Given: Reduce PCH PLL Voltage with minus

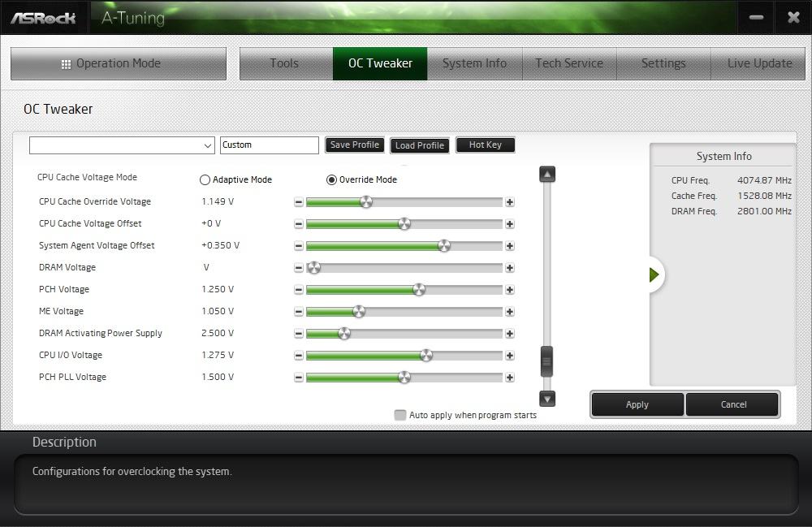Looking at the screenshot, I should click(x=299, y=378).
